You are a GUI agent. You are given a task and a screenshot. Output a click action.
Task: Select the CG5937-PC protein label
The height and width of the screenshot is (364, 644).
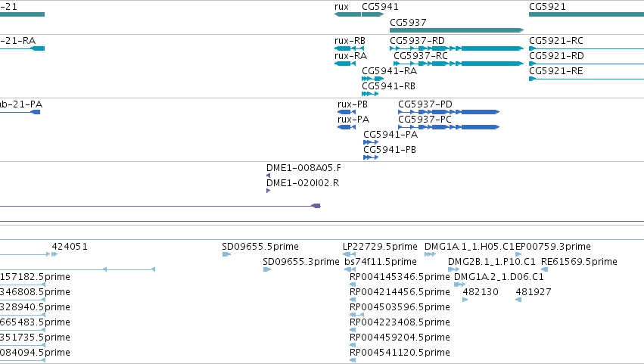(425, 120)
